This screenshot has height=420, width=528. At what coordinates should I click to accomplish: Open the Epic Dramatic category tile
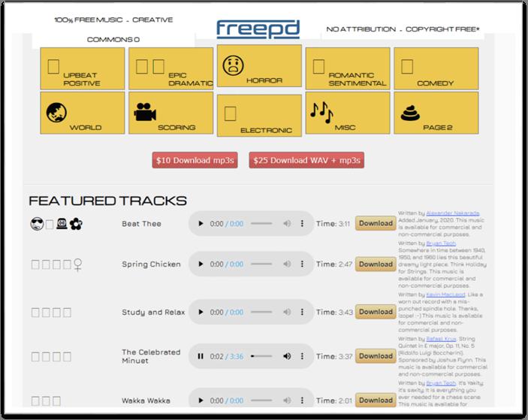click(x=171, y=68)
